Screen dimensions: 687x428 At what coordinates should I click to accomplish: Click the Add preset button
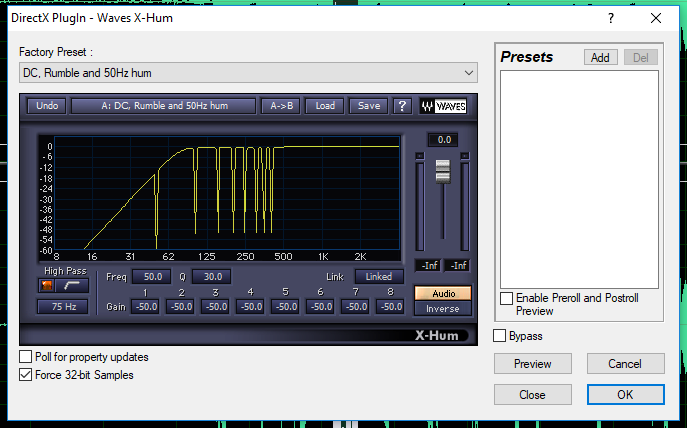(x=600, y=57)
